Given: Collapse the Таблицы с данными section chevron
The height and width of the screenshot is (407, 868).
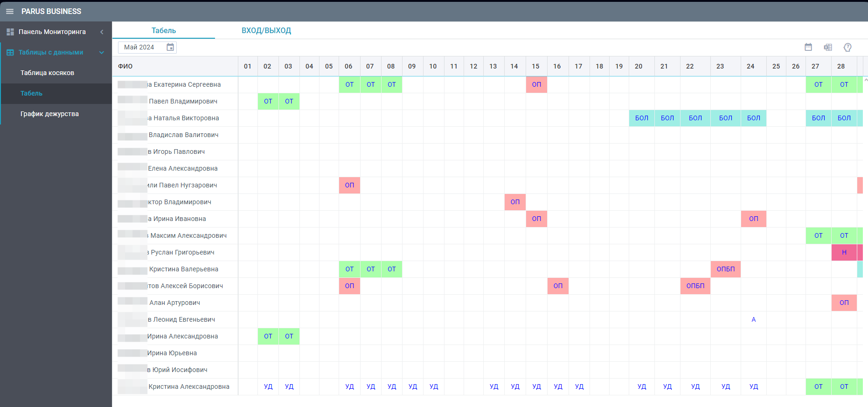Looking at the screenshot, I should [102, 52].
